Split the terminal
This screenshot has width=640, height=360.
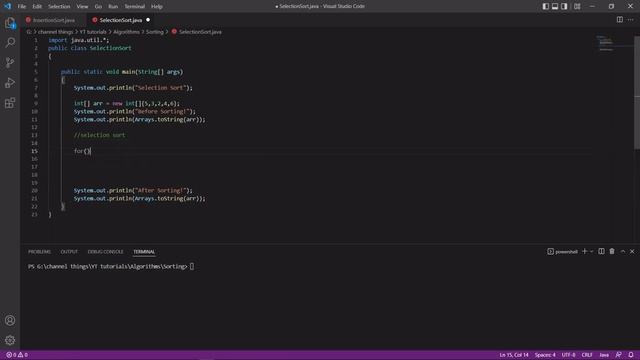point(601,251)
